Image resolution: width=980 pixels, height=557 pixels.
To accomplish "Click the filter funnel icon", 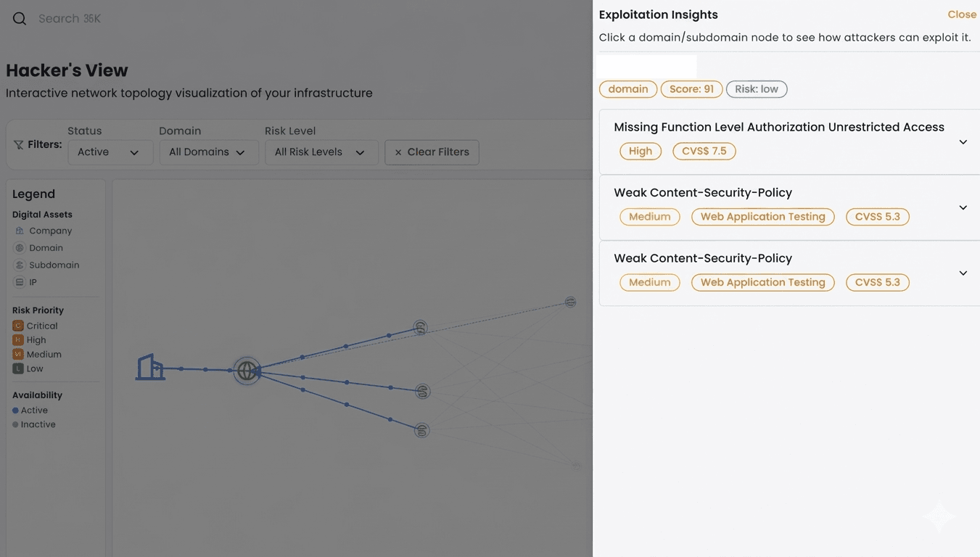I will [x=19, y=145].
